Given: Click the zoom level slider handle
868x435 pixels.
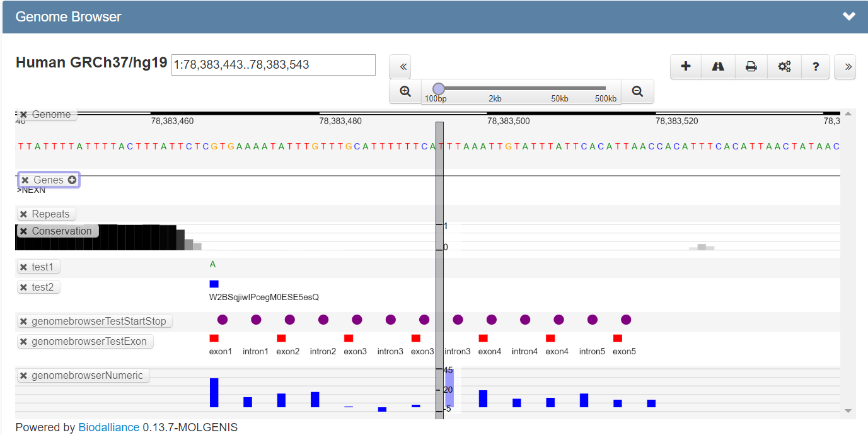Looking at the screenshot, I should (437, 89).
